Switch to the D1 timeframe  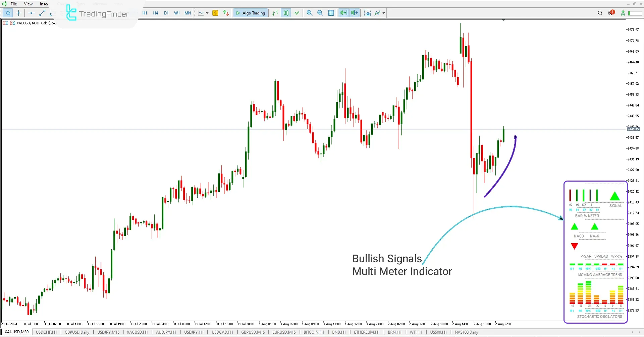pyautogui.click(x=166, y=13)
